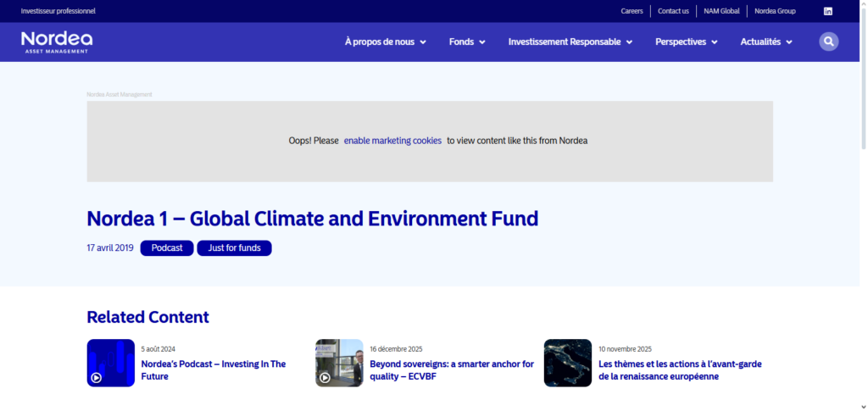Visit the NAM Global link
This screenshot has height=411, width=868.
tap(721, 11)
